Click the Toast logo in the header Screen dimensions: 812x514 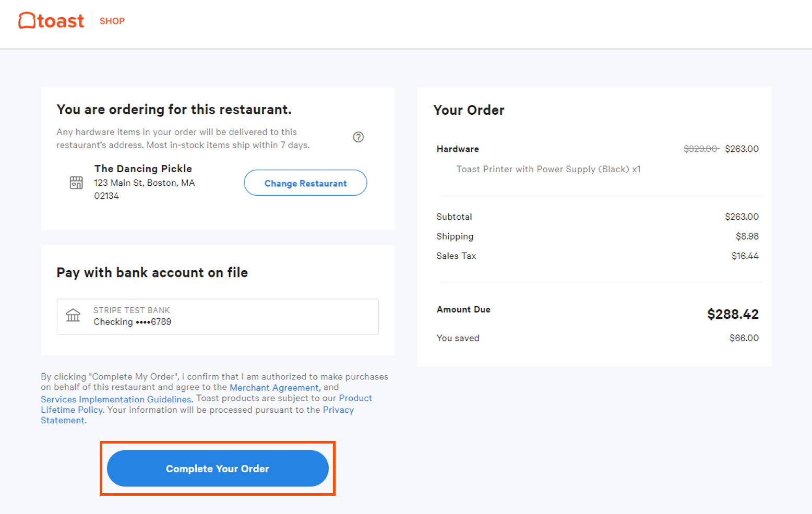51,20
